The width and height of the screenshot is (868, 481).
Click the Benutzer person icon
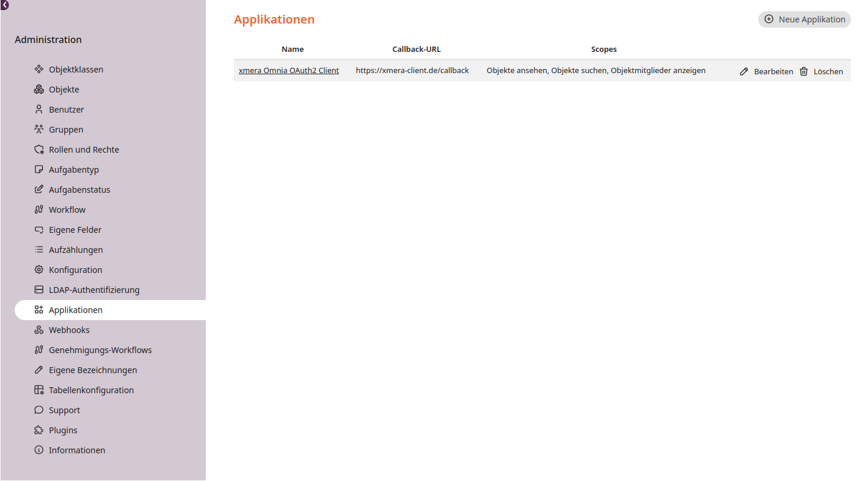39,109
